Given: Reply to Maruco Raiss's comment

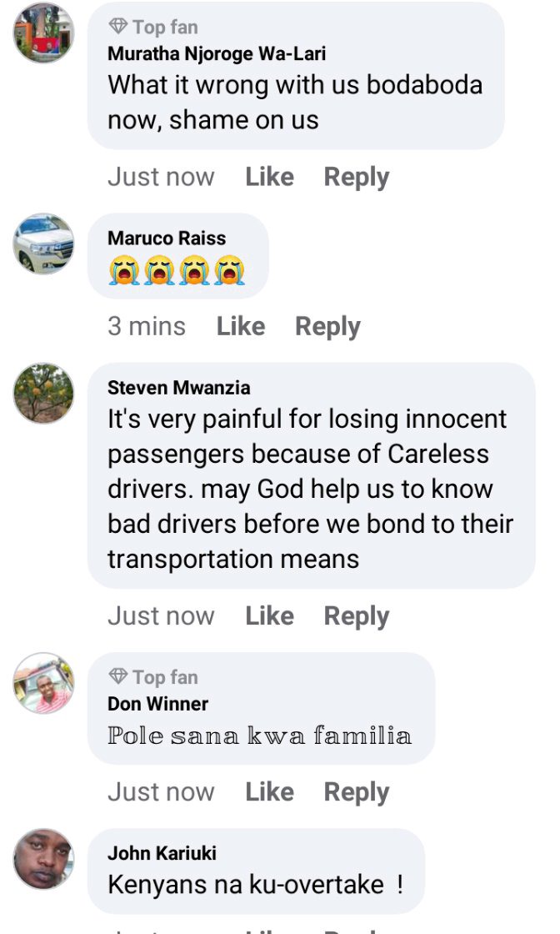Looking at the screenshot, I should (327, 327).
